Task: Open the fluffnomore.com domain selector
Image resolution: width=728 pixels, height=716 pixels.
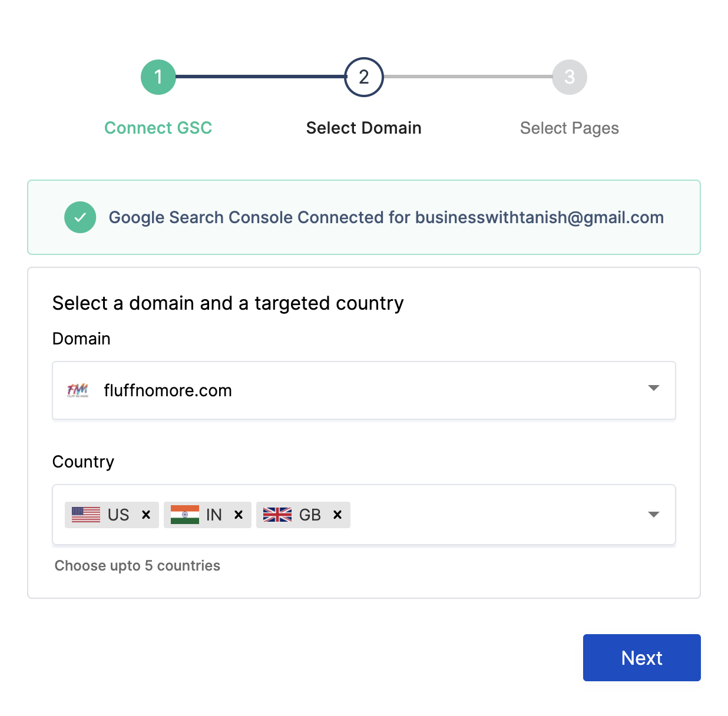Action: click(364, 390)
